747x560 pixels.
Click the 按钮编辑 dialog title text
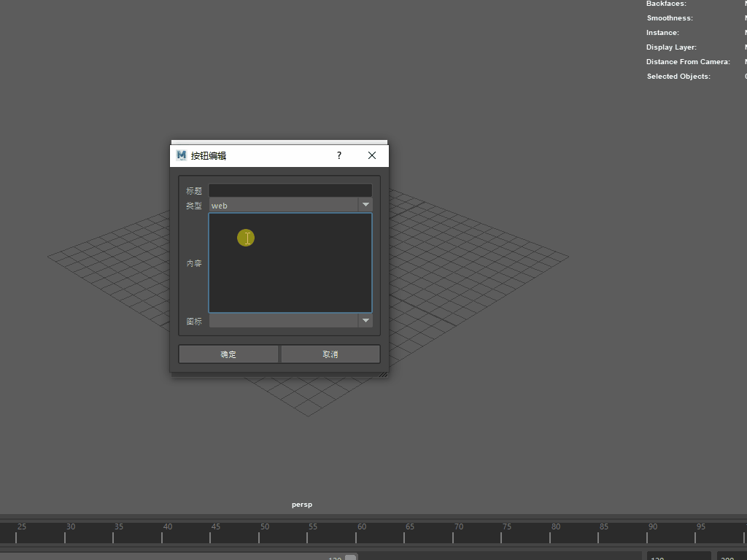point(209,156)
